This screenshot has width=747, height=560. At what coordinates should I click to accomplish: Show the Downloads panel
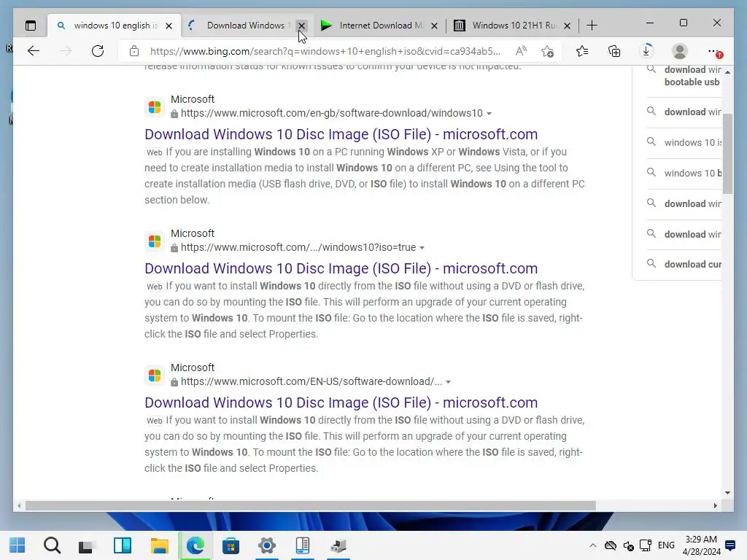click(646, 51)
